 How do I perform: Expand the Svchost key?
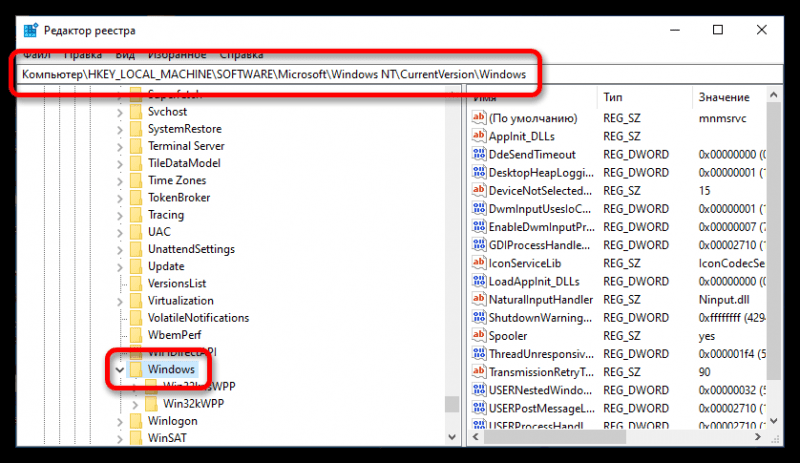(x=120, y=112)
